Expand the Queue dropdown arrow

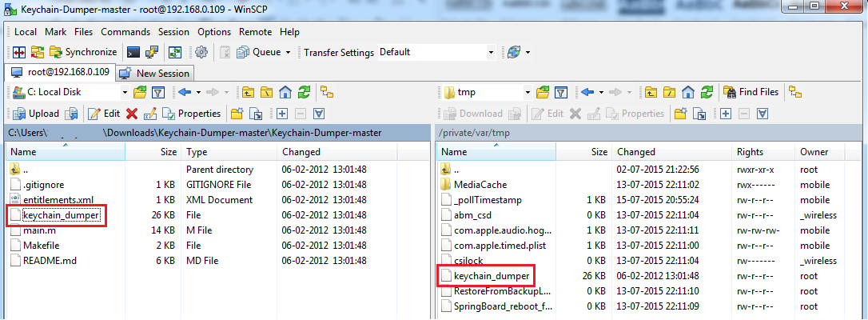click(x=288, y=53)
